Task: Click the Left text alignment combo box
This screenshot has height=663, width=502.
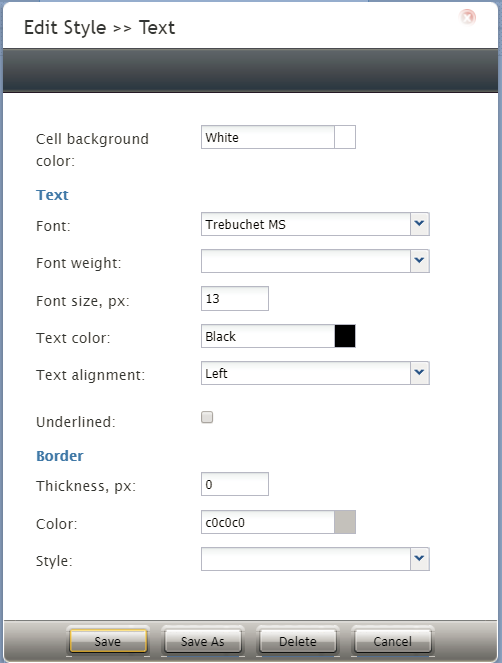Action: (x=305, y=373)
